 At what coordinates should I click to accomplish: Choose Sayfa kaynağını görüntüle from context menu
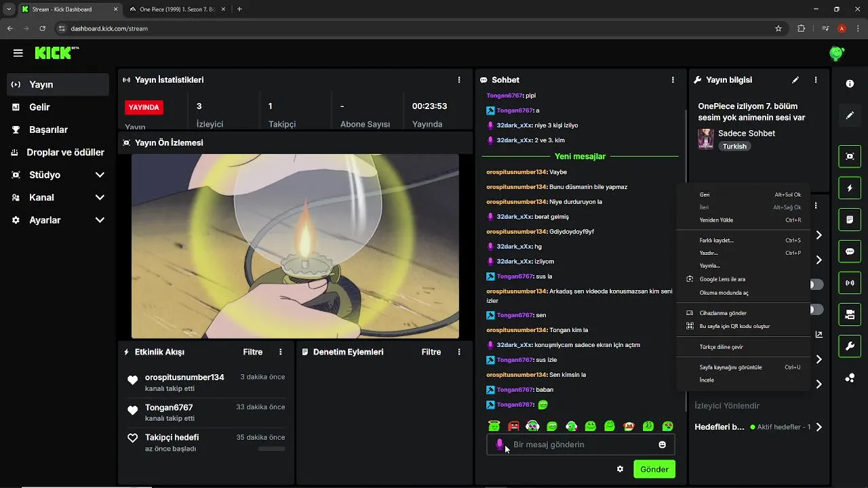(743, 367)
